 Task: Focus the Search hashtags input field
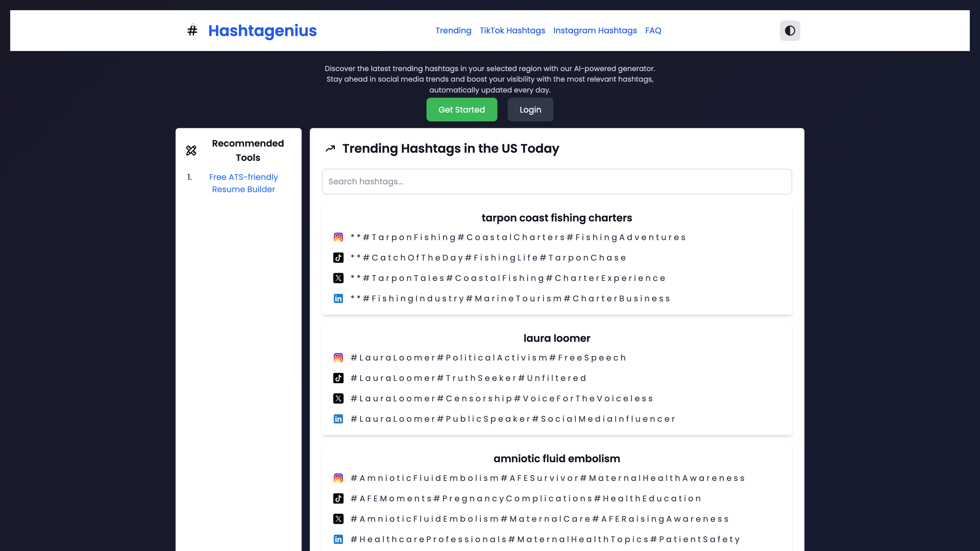click(557, 182)
